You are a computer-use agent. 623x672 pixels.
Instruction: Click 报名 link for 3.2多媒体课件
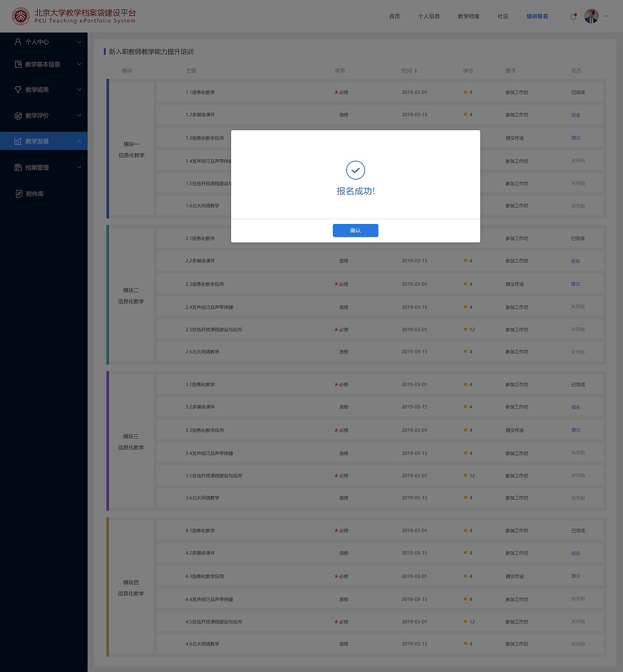(576, 407)
